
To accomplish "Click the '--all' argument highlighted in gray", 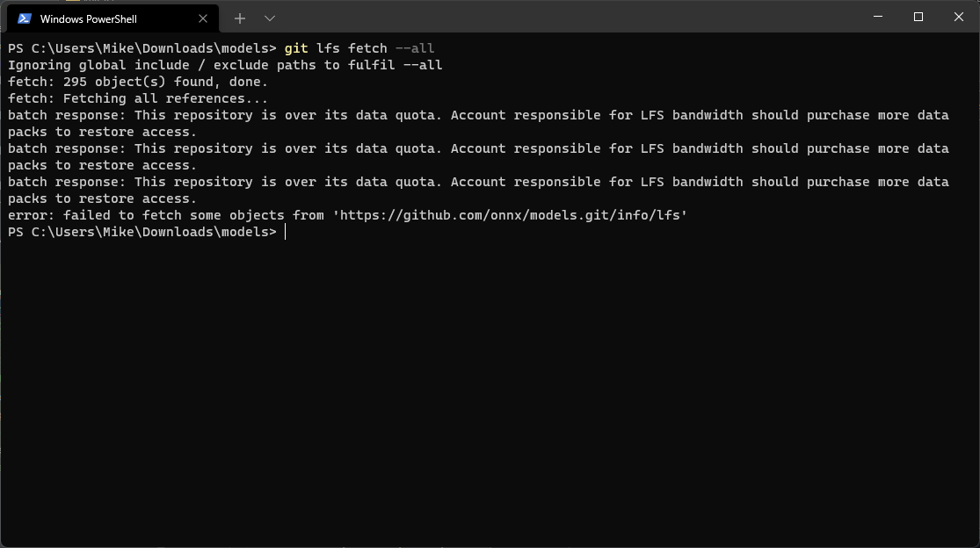I will [x=415, y=48].
